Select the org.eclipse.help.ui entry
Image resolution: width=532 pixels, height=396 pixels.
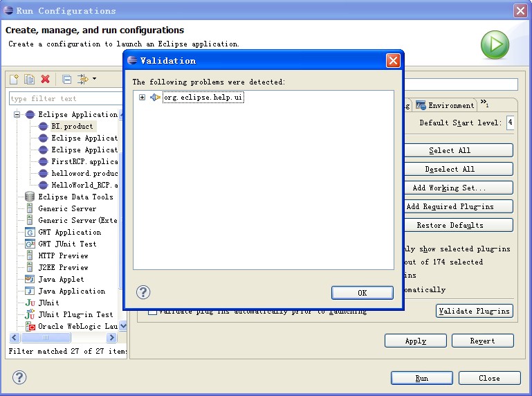203,98
